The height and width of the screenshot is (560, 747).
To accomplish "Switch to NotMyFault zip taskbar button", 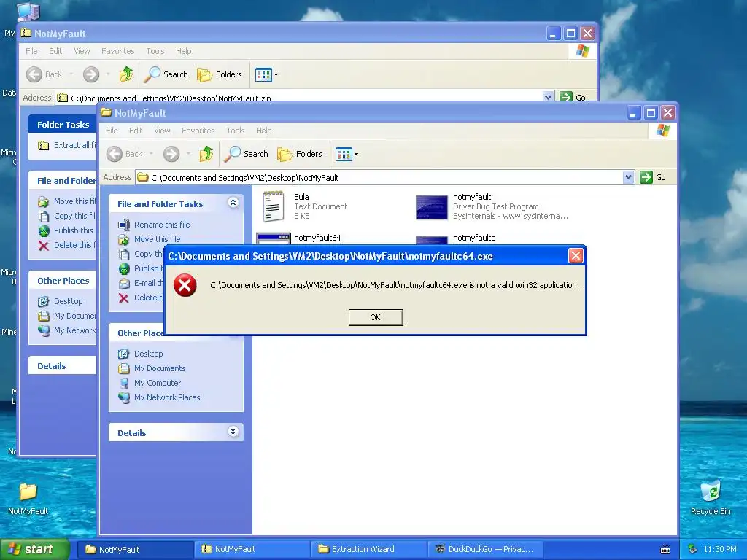I will 252,549.
